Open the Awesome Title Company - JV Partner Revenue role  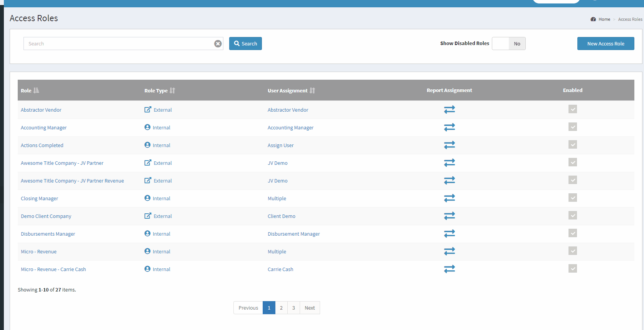pos(72,181)
